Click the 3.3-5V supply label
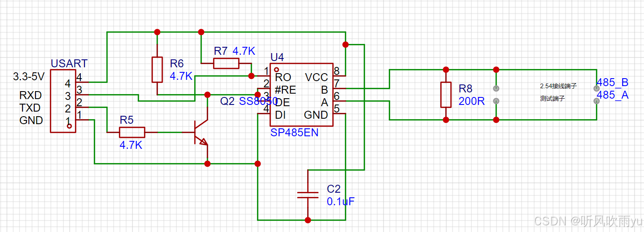Viewport: 644px width, 232px height. pos(28,77)
